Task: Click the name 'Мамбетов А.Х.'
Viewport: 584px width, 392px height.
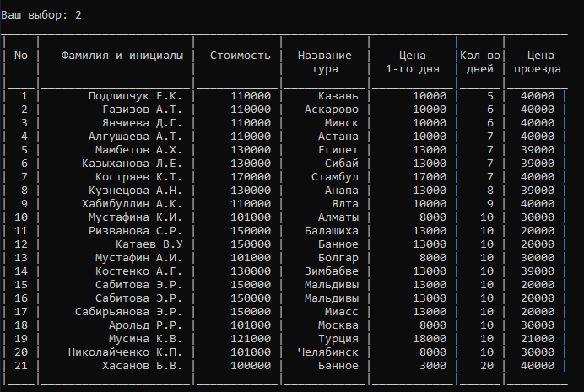Action: (139, 150)
